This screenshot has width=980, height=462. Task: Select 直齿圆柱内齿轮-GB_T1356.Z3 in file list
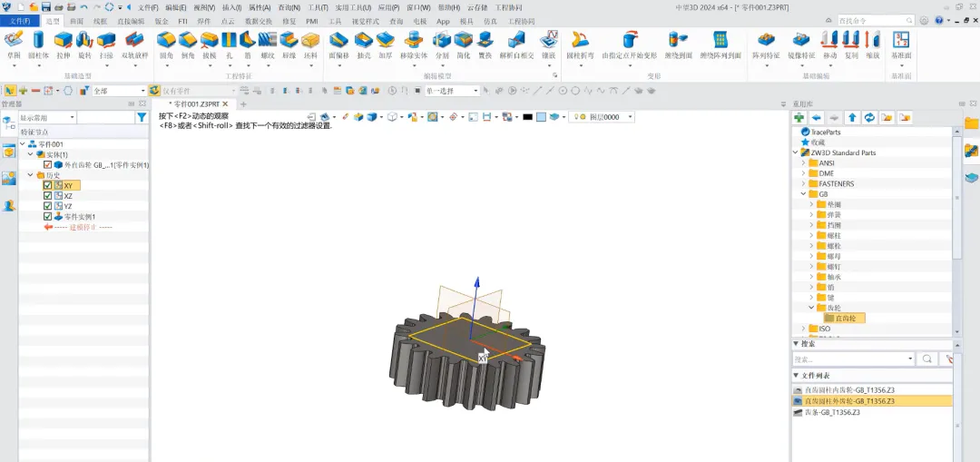850,389
